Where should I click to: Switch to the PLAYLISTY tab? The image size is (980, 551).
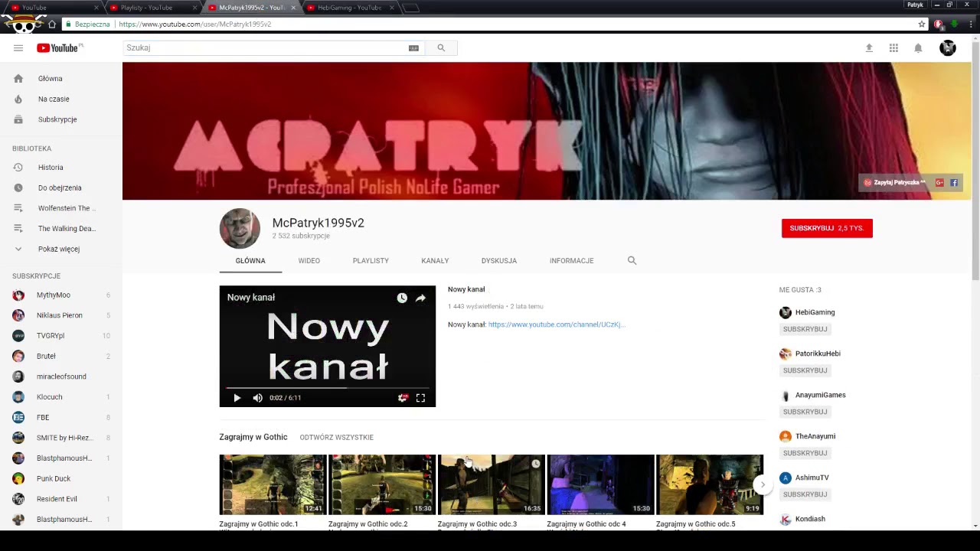371,261
